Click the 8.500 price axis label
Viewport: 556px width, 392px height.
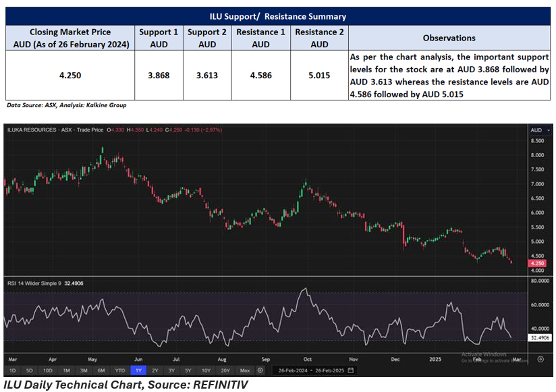tap(537, 141)
